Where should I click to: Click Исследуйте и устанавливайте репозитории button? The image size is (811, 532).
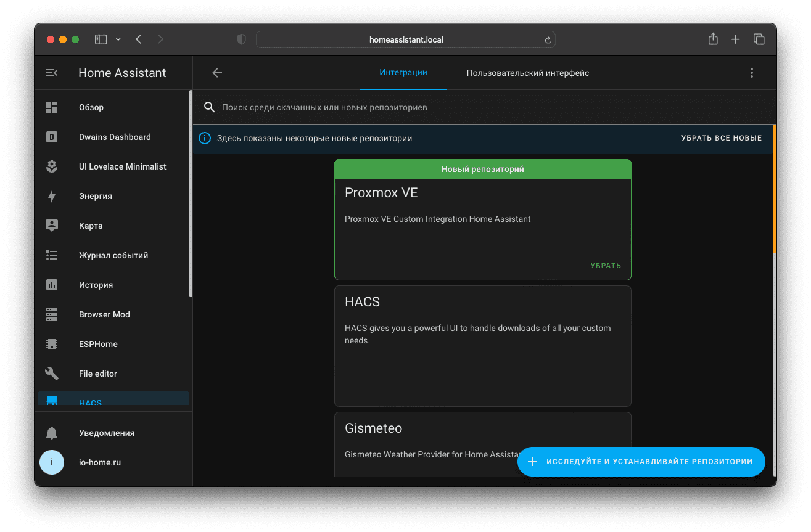coord(641,462)
